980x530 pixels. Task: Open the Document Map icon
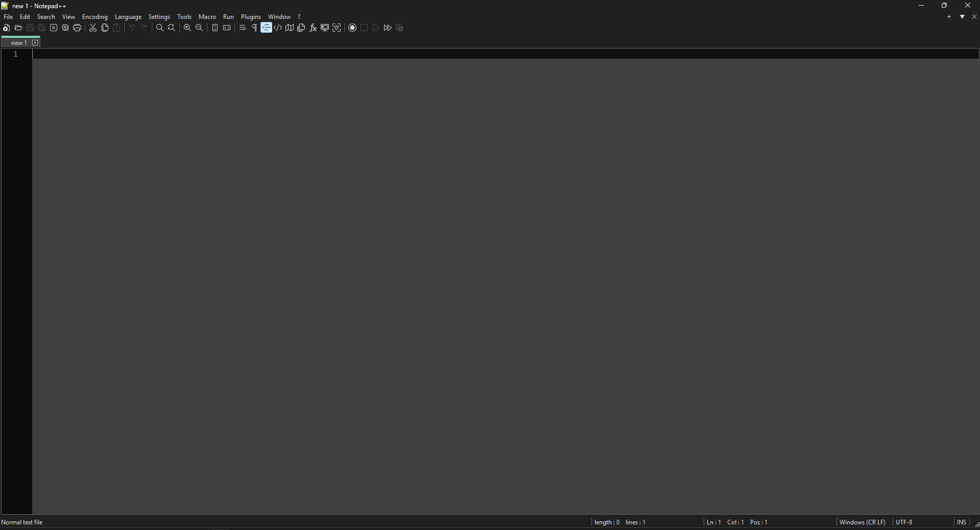[290, 28]
